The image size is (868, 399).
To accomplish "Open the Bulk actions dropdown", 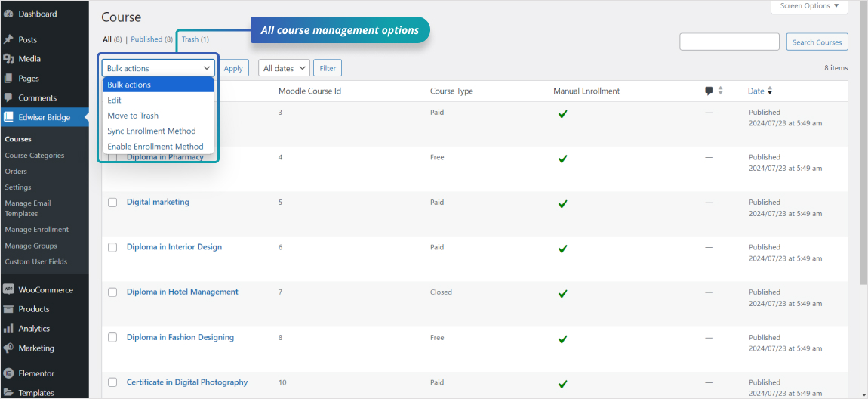I will (x=159, y=68).
